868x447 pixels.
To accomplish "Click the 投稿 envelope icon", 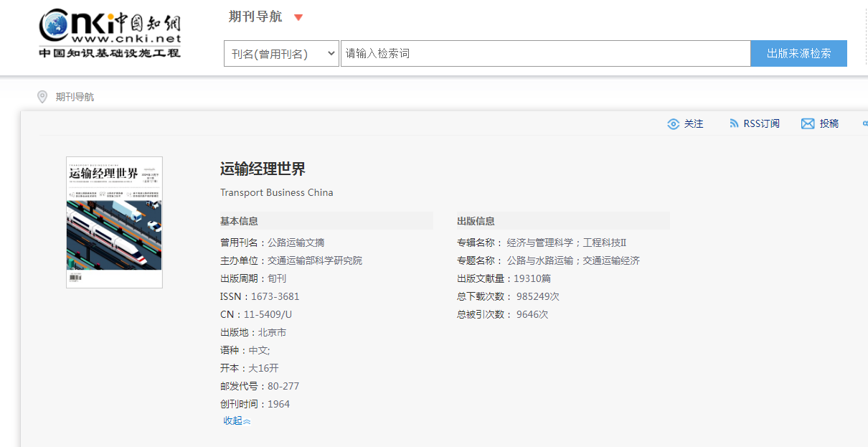I will click(x=808, y=124).
